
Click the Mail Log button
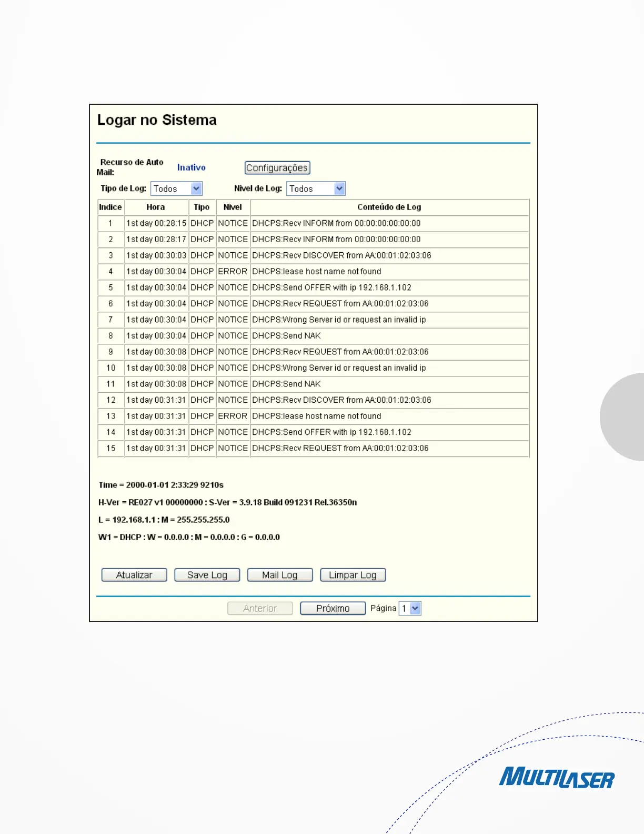280,575
